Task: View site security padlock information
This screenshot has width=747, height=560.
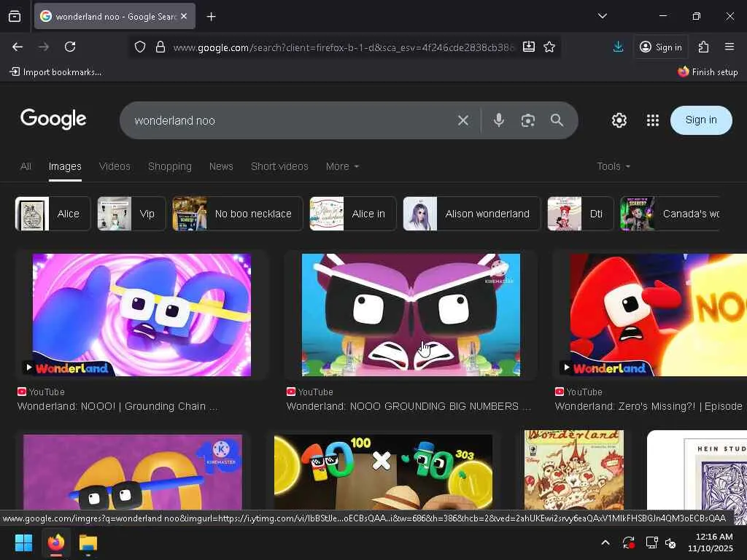Action: (160, 47)
